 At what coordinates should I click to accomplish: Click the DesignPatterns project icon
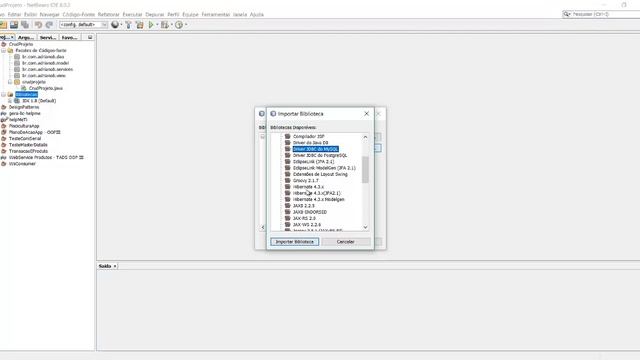pos(4,107)
